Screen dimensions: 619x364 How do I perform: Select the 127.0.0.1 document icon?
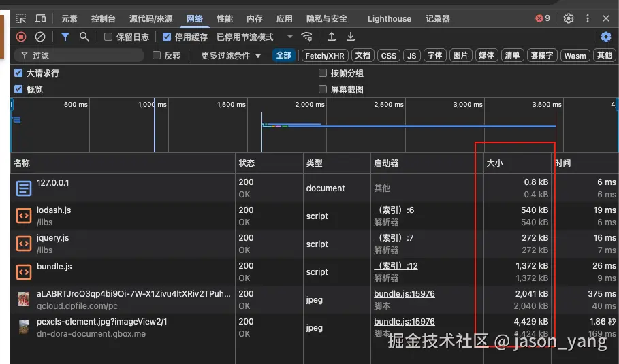pyautogui.click(x=24, y=188)
